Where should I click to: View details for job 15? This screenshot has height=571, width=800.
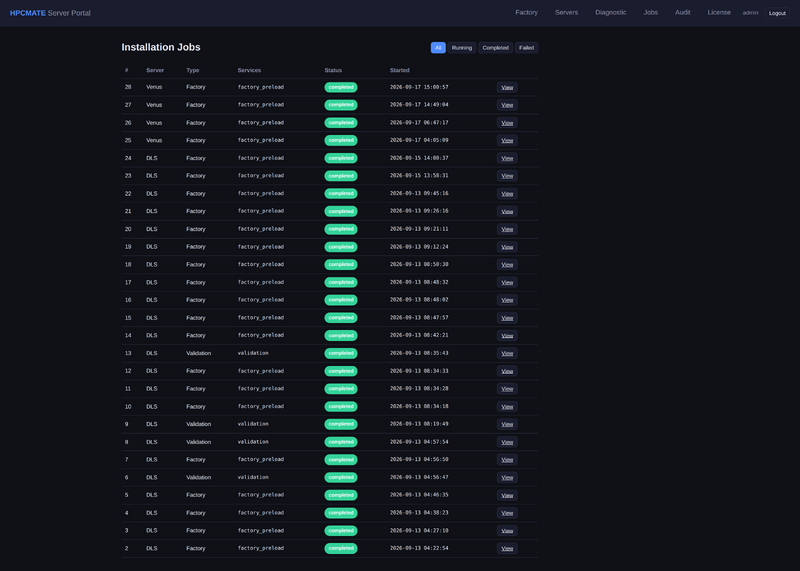pos(507,318)
